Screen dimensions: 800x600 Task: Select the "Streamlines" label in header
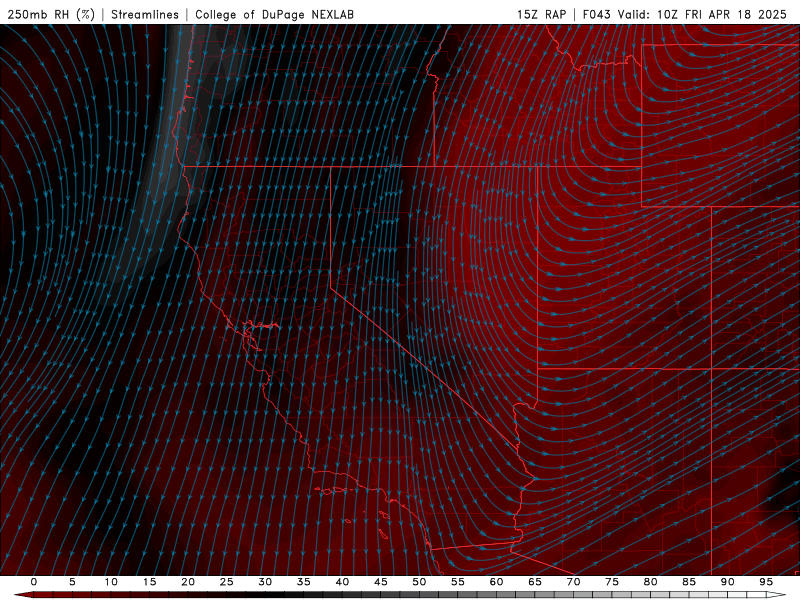145,14
